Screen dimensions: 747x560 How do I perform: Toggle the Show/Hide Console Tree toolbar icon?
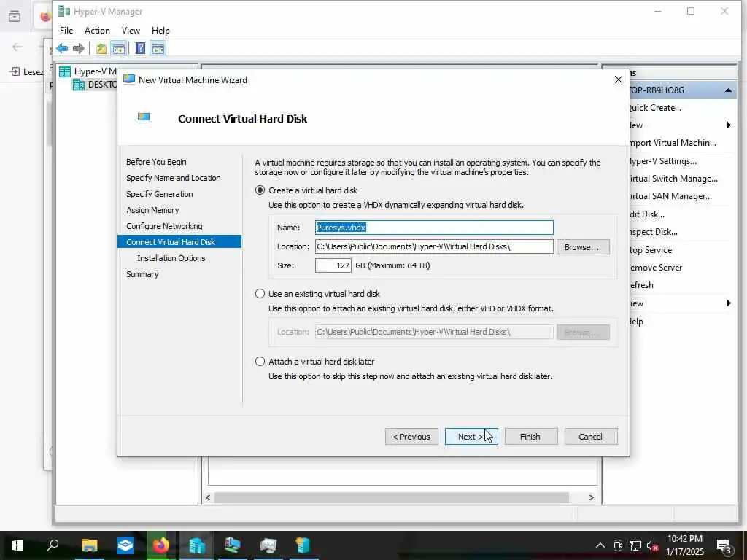[x=119, y=49]
